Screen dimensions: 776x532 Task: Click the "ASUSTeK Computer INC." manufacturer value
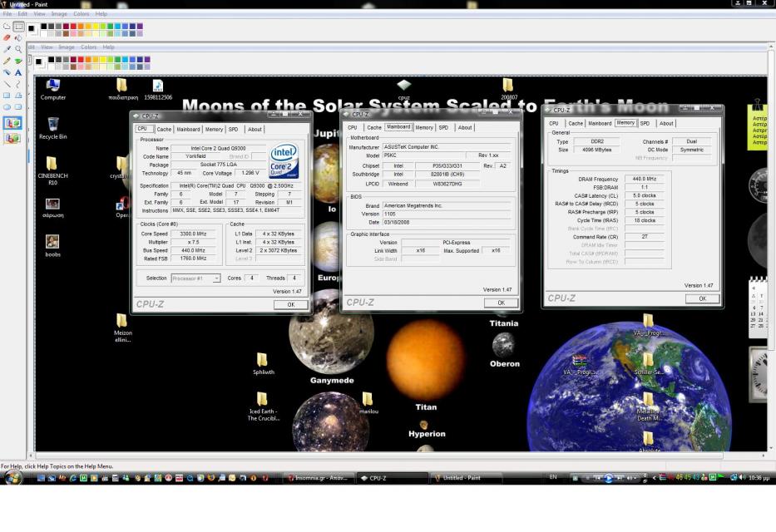click(x=447, y=147)
